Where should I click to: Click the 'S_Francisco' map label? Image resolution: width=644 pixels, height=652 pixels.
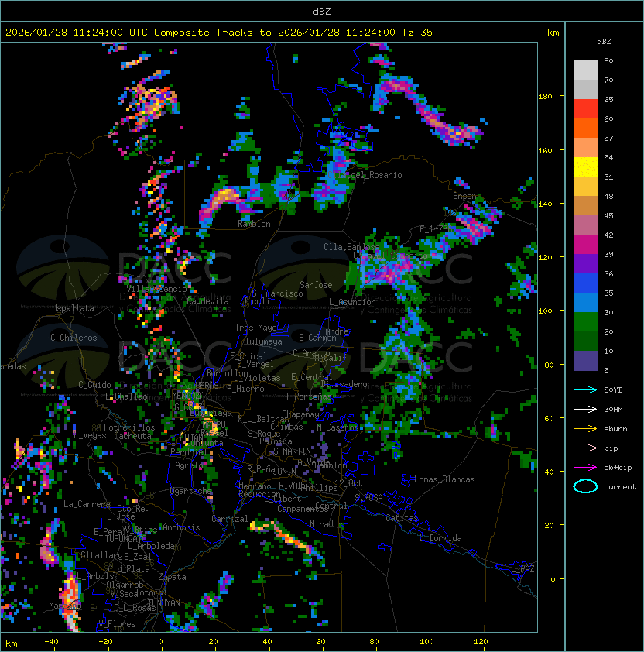277,293
